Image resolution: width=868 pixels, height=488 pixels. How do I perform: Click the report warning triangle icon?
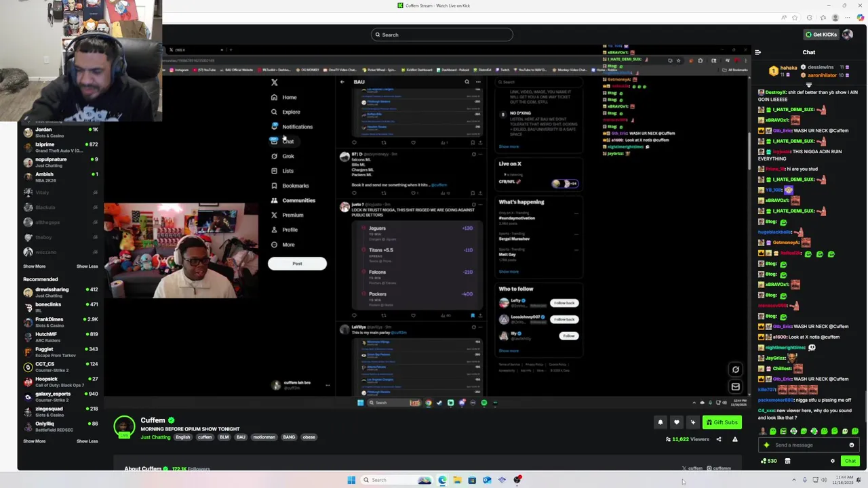pos(735,439)
